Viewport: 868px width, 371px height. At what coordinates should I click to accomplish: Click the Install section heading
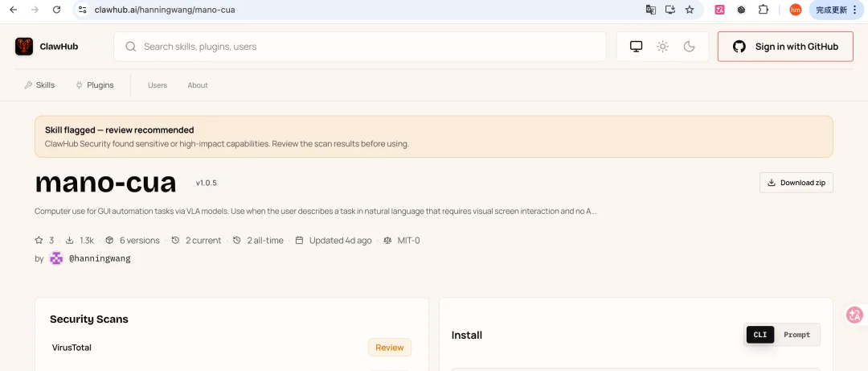467,335
